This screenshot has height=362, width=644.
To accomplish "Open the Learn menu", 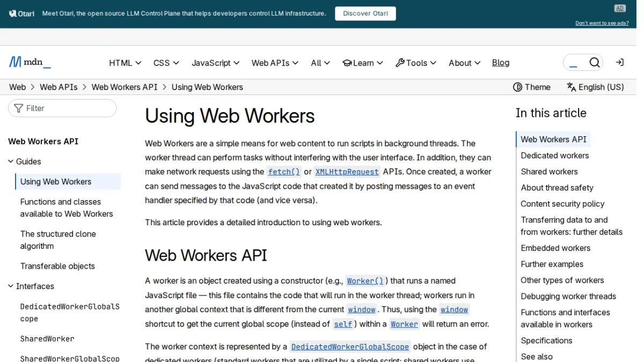I will (363, 63).
